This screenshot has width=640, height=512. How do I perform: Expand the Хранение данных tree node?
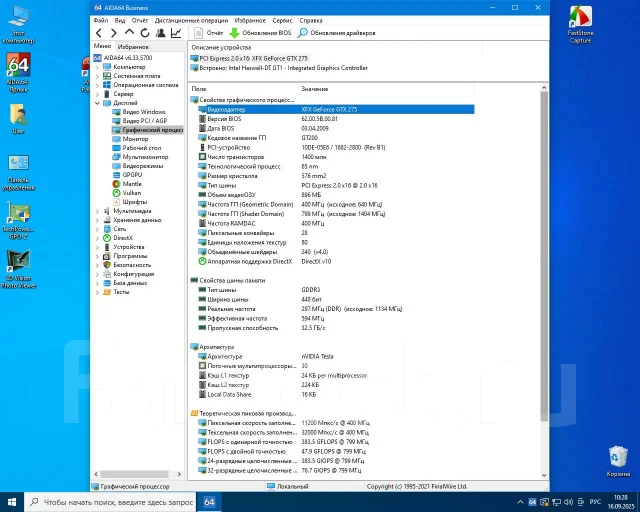pos(97,220)
